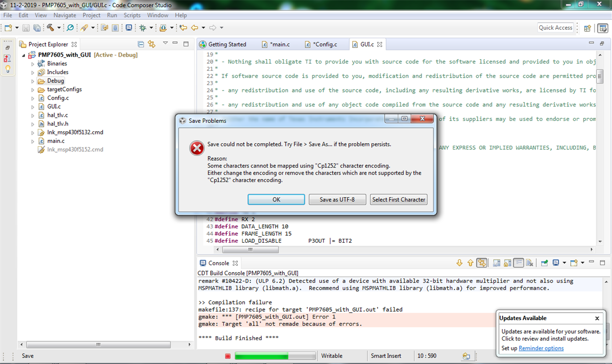Click the Debug bug toolbar icon
The height and width of the screenshot is (364, 612).
pyautogui.click(x=143, y=28)
